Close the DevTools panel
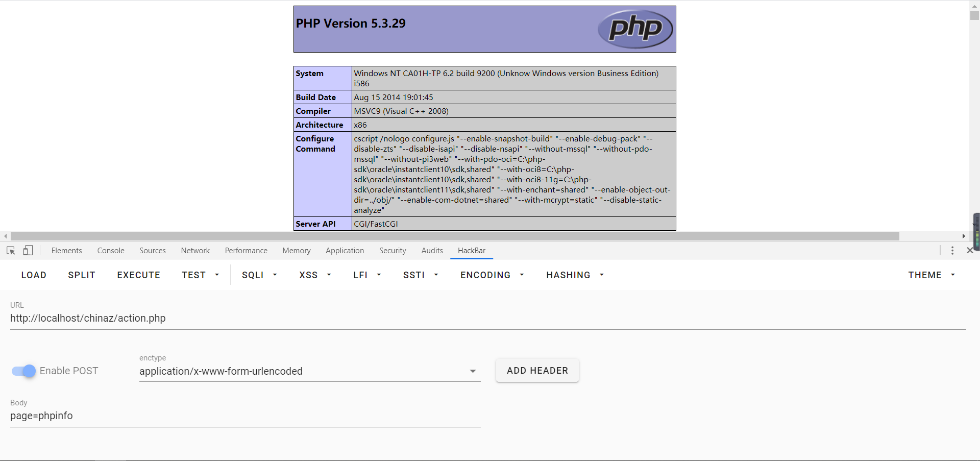Viewport: 980px width, 461px height. (x=970, y=251)
